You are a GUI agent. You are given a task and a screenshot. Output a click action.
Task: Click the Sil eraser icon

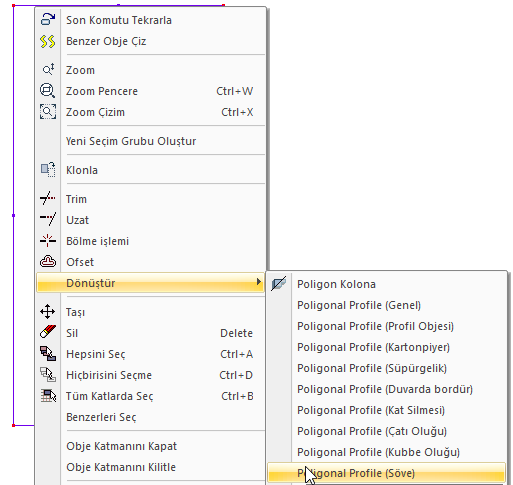pos(48,332)
